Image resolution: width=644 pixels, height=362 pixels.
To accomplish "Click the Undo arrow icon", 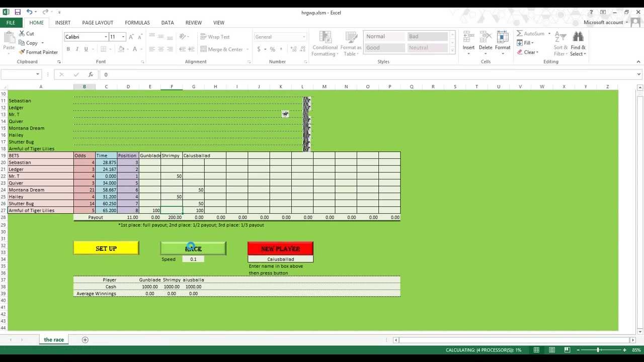I will (29, 12).
